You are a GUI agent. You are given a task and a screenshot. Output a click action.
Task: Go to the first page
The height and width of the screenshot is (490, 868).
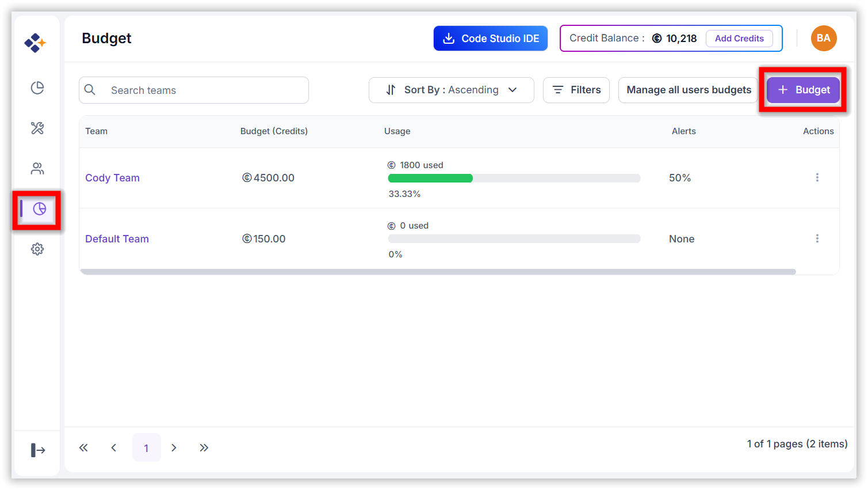tap(83, 447)
